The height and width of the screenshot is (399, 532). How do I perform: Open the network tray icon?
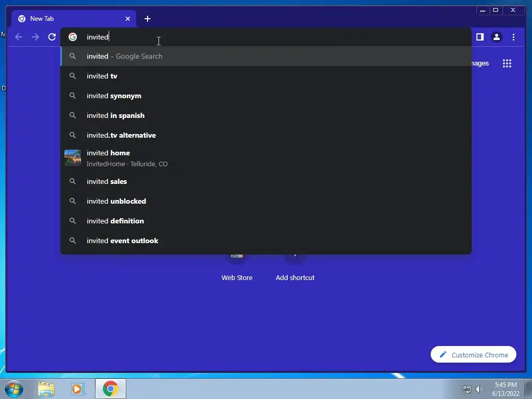point(467,389)
